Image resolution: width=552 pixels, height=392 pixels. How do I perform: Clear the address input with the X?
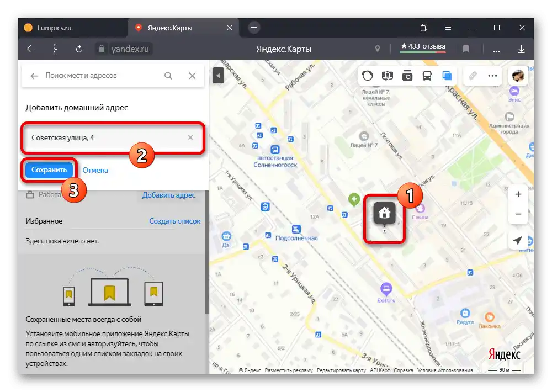[190, 137]
